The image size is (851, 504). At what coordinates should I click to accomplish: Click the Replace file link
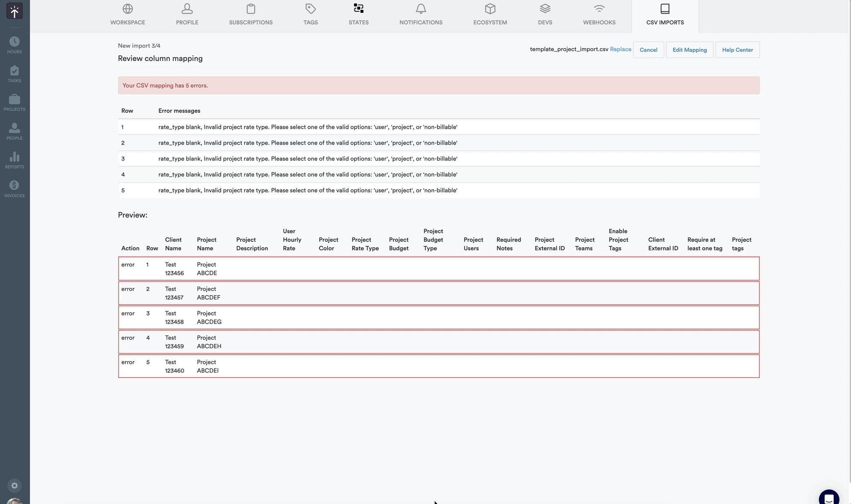(620, 49)
